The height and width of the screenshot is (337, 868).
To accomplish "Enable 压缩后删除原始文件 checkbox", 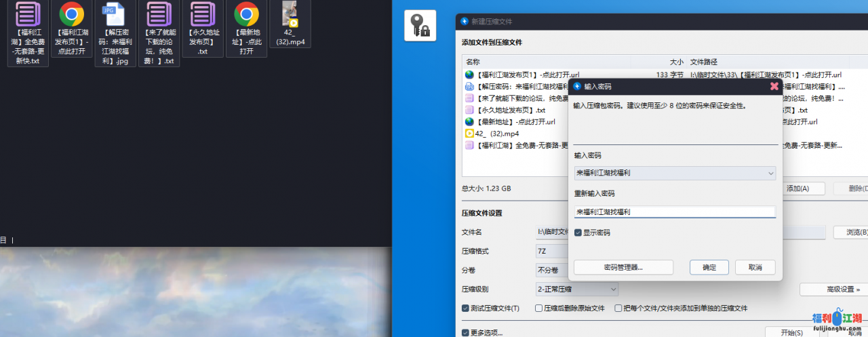I will [538, 308].
